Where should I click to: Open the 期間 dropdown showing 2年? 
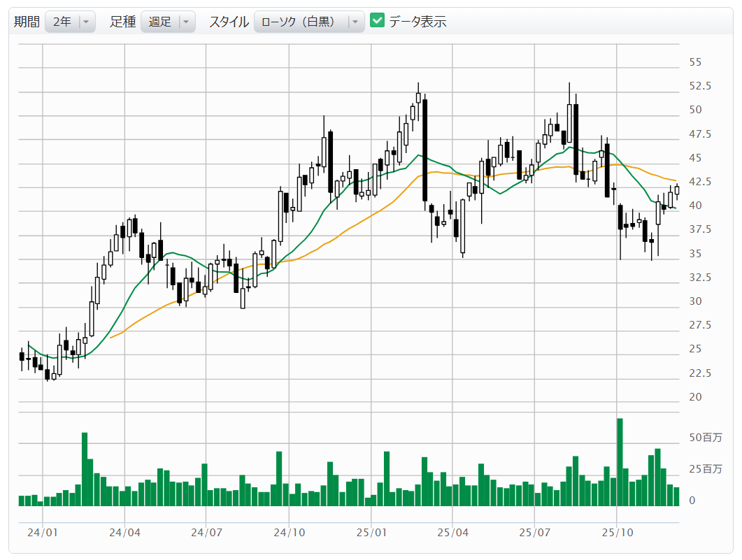(x=69, y=22)
